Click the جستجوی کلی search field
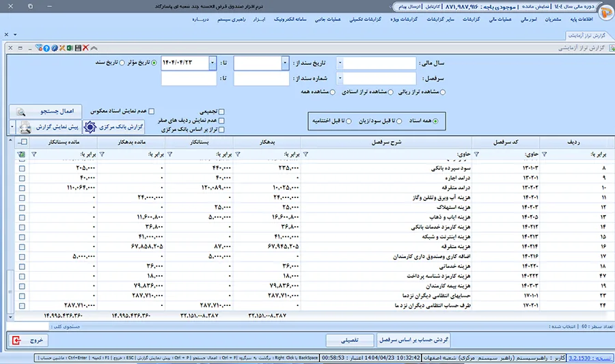Viewport: 615px width, 364px height. pos(27,326)
